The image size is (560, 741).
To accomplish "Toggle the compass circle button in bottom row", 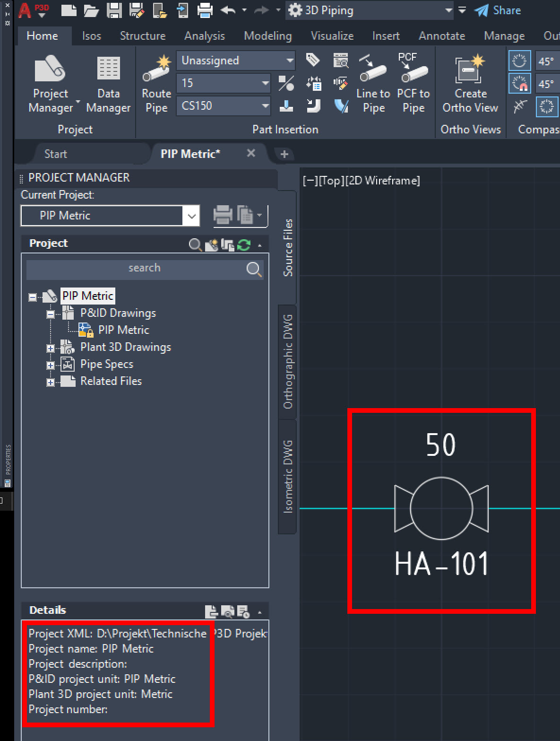I will pyautogui.click(x=547, y=106).
